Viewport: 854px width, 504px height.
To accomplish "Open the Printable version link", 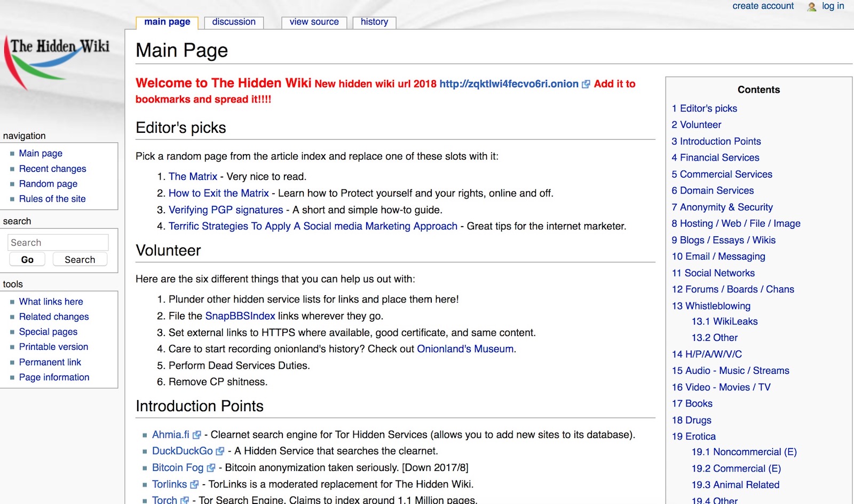I will tap(53, 347).
